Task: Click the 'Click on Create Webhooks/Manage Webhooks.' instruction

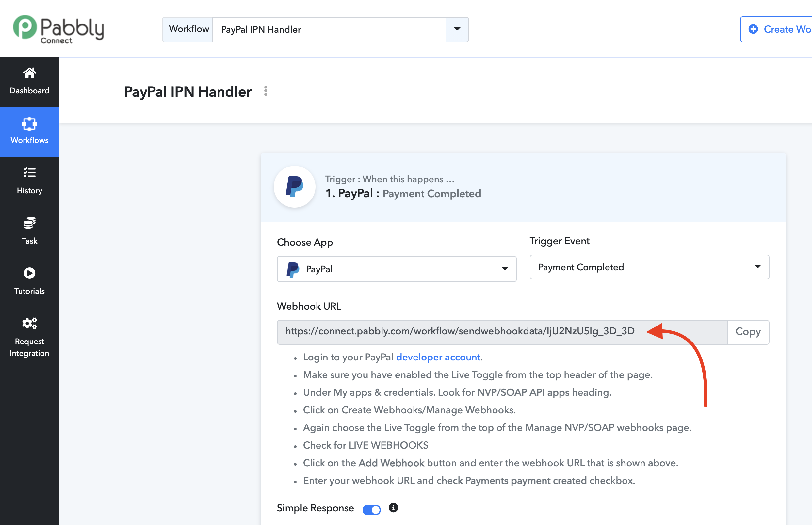Action: pyautogui.click(x=409, y=410)
